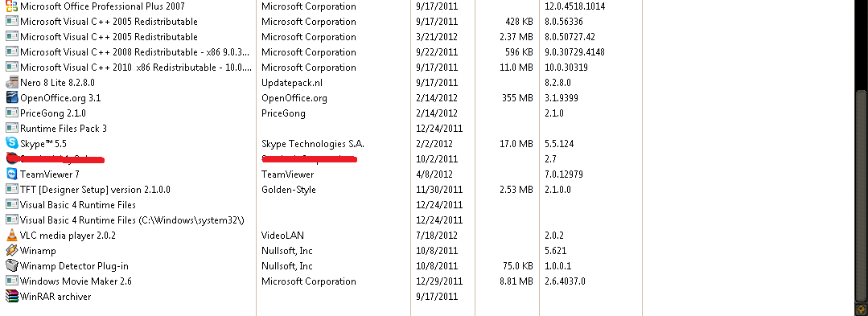Click the Nero 8 Lite icon

pyautogui.click(x=11, y=83)
